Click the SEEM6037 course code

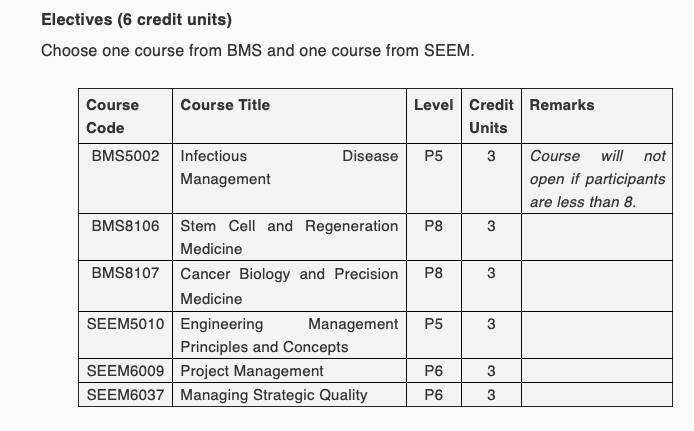(x=126, y=395)
